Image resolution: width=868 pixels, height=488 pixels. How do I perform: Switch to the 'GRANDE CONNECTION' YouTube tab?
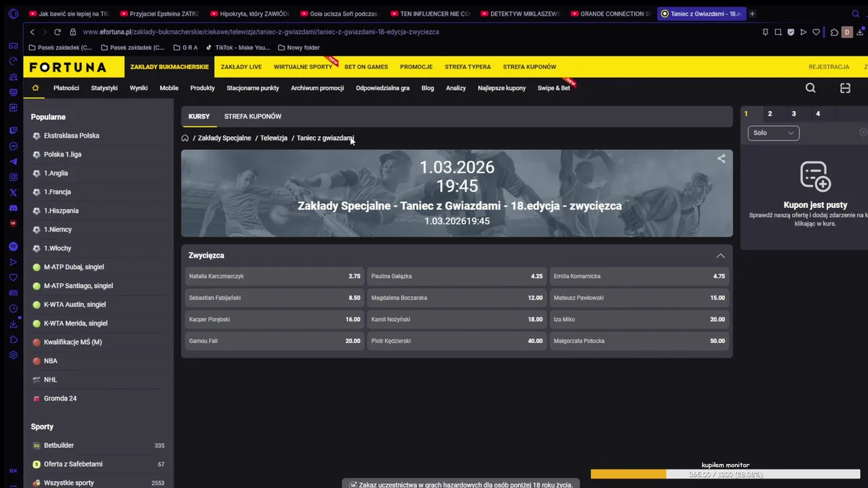point(610,14)
